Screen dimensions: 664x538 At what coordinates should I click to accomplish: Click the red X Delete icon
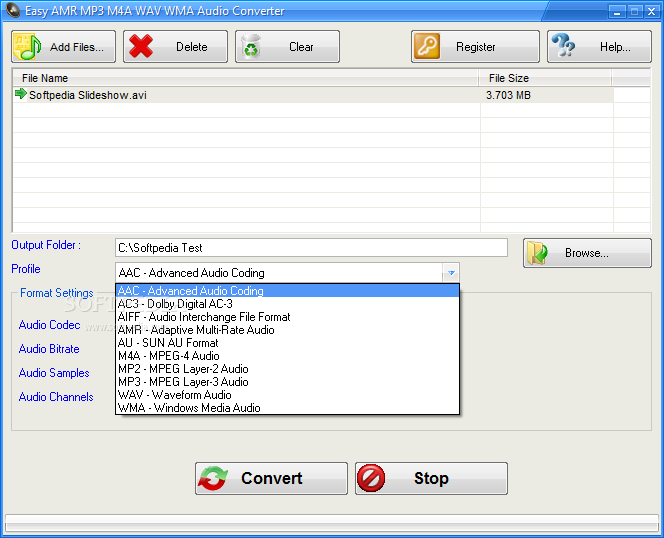click(141, 47)
